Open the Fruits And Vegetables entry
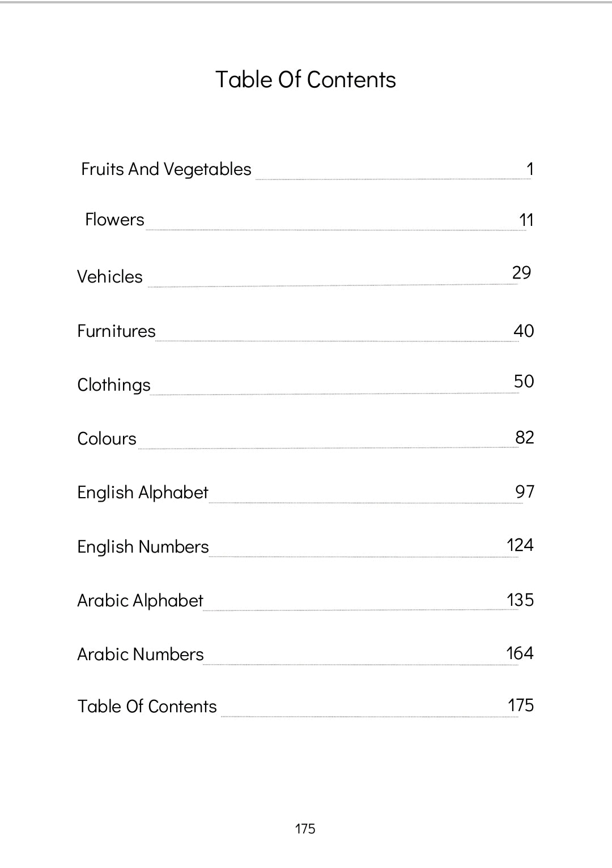The height and width of the screenshot is (868, 612). pos(166,169)
